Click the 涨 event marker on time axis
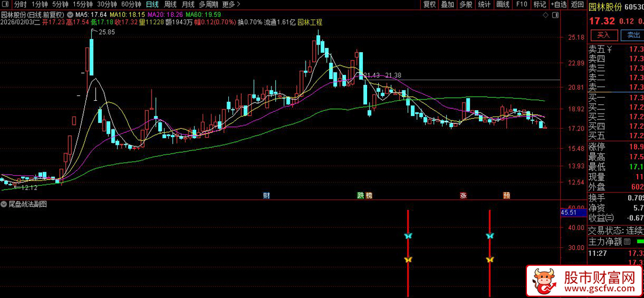The width and height of the screenshot is (644, 298). click(x=463, y=196)
